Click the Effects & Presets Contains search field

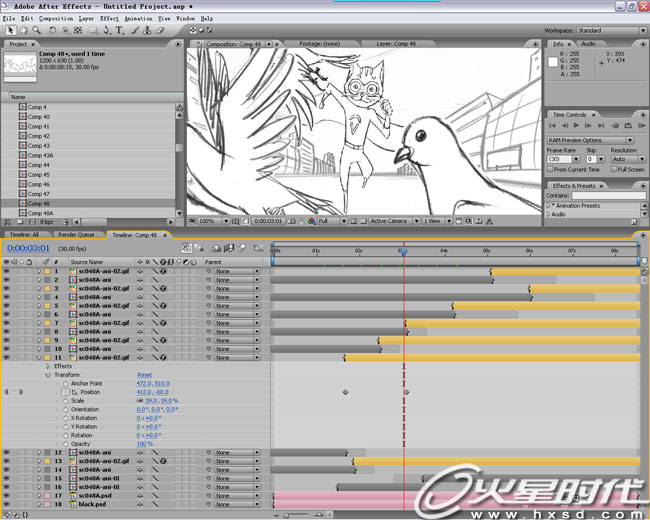tap(609, 195)
